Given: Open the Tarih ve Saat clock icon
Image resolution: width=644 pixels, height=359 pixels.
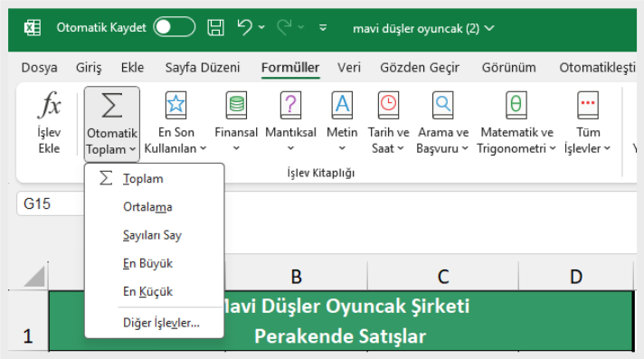Looking at the screenshot, I should (x=388, y=105).
